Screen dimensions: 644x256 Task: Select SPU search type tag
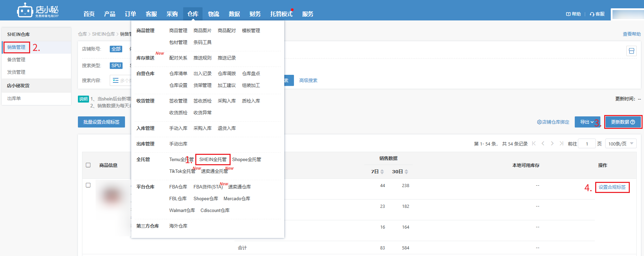(116, 65)
